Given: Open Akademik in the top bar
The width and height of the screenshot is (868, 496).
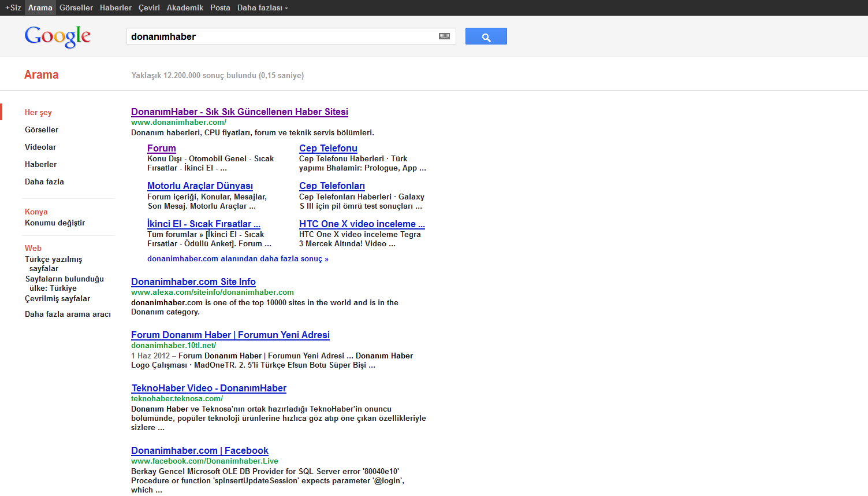Looking at the screenshot, I should coord(185,8).
